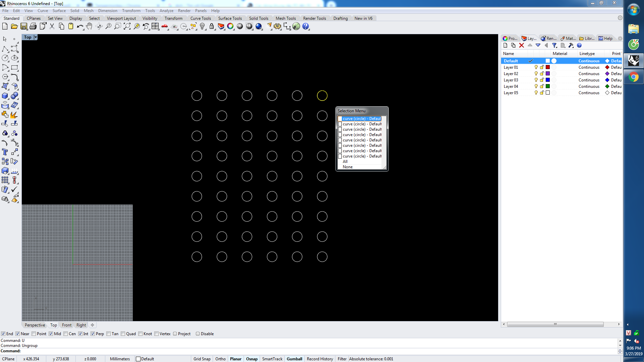Click None in the Selection Menu
Viewport: 644px width, 362px height.
click(347, 167)
